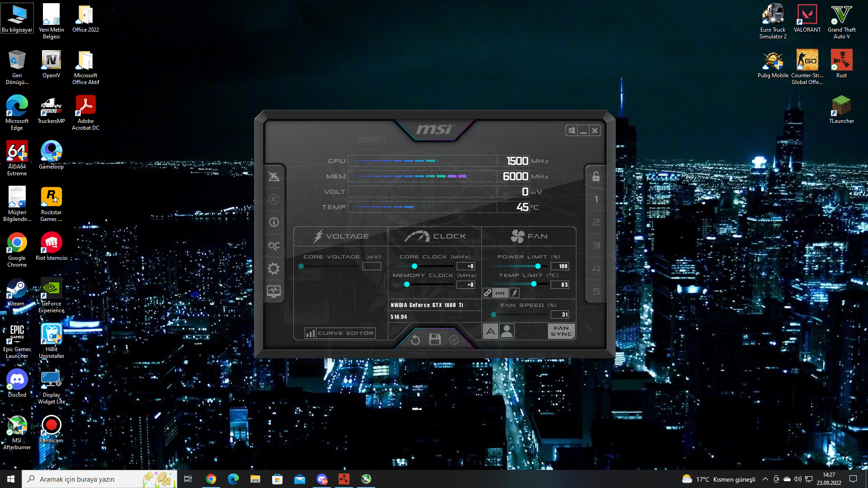Toggle user defined fan control
Image resolution: width=868 pixels, height=488 pixels.
507,332
